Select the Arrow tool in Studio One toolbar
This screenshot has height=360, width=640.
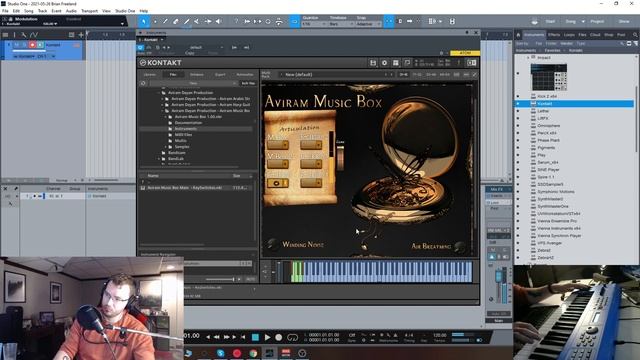(144, 21)
